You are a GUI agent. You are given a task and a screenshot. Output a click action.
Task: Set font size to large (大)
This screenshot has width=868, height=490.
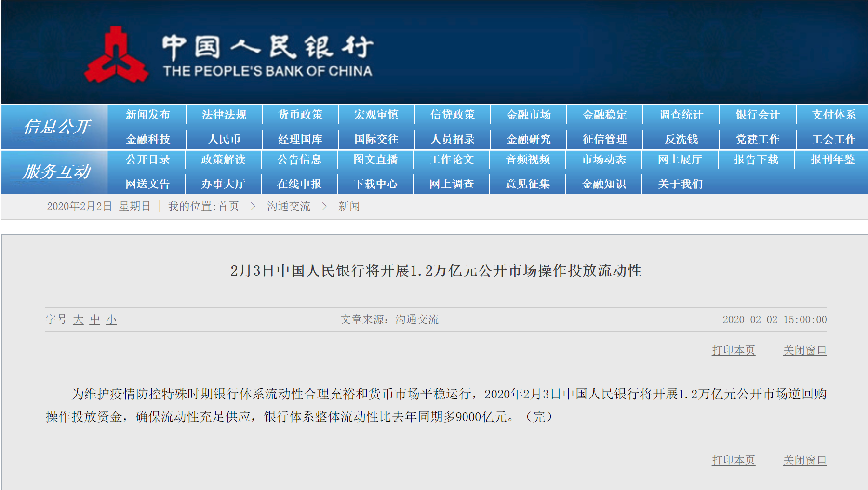(78, 319)
